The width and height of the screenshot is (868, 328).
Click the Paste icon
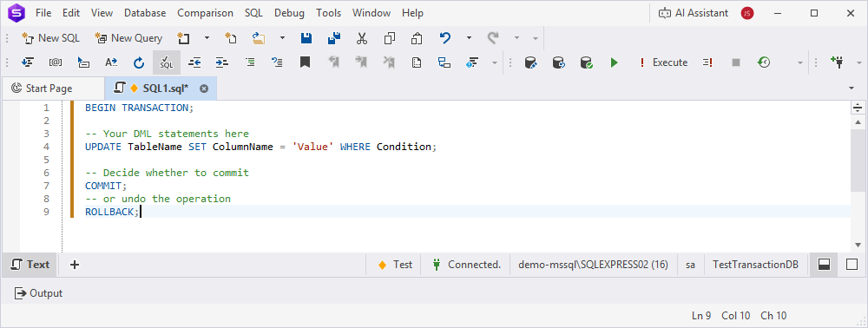click(x=417, y=38)
